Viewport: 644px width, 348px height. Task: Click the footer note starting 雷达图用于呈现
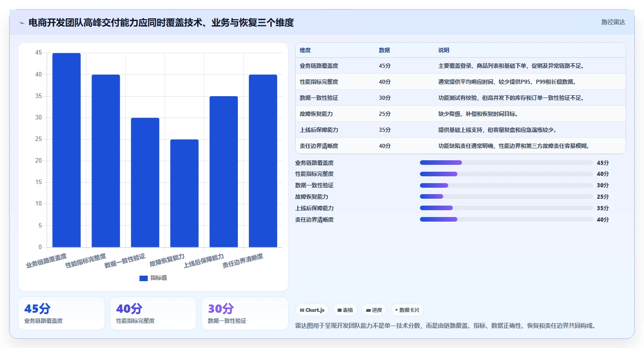coord(446,326)
